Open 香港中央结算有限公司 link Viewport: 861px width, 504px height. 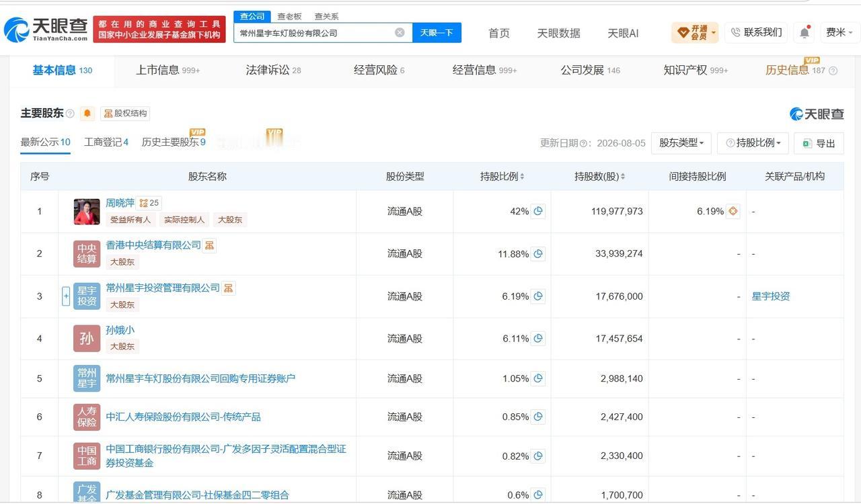point(153,245)
